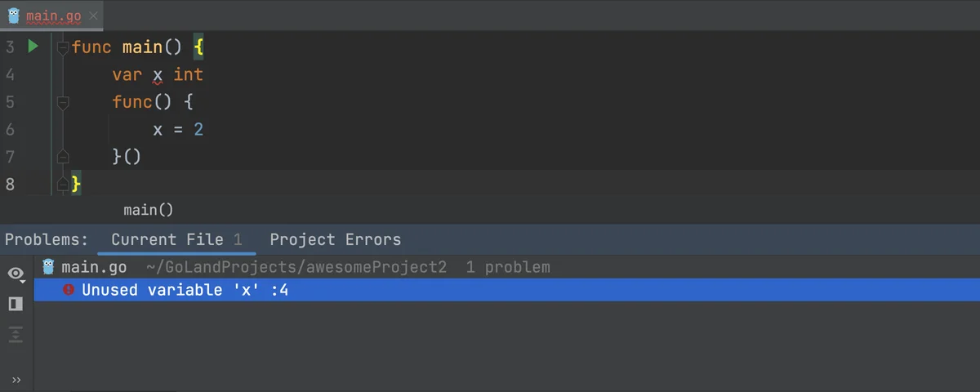Click the main() breadcrumb
The width and height of the screenshot is (980, 392).
(149, 210)
